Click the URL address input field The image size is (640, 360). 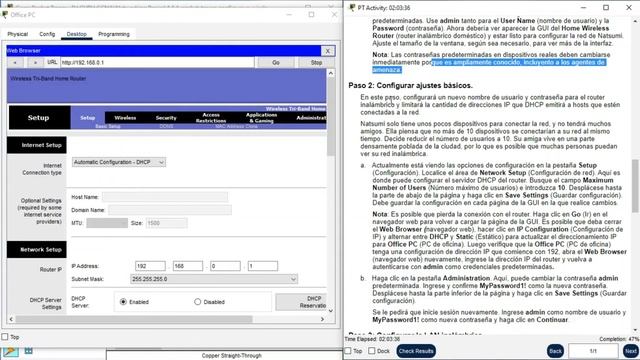(157, 62)
